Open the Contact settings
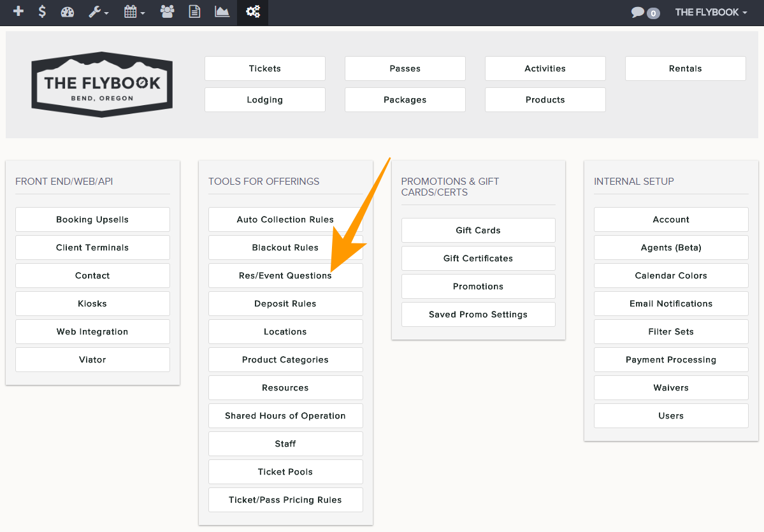This screenshot has height=532, width=764. click(x=92, y=276)
